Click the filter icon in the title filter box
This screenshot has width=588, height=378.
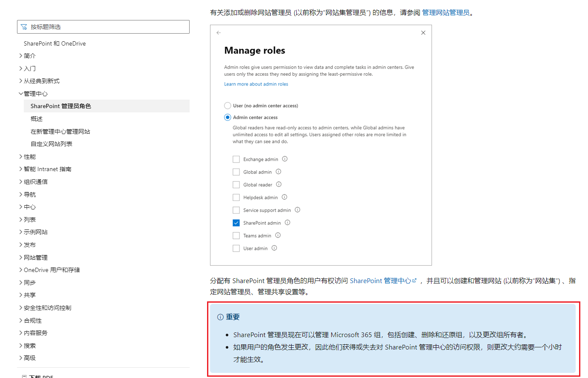(24, 27)
